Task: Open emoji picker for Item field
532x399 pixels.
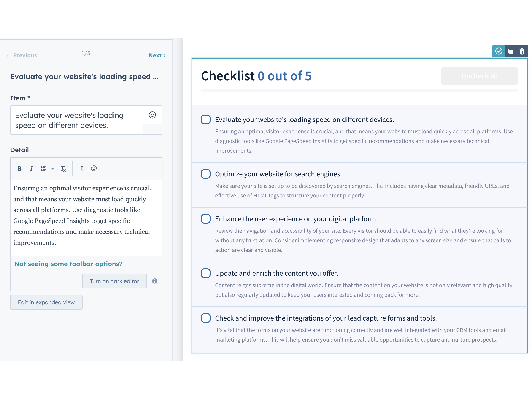Action: (x=152, y=115)
